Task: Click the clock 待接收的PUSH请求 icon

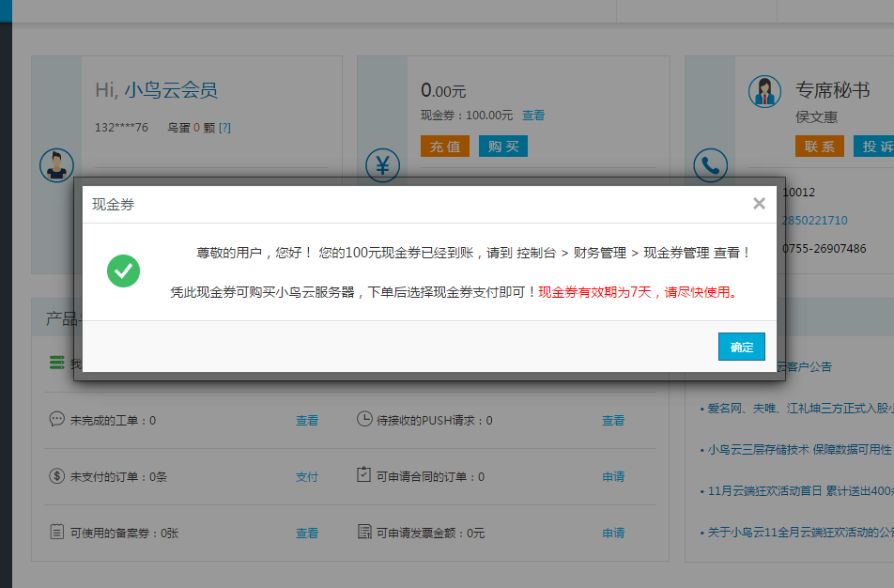Action: [x=364, y=419]
